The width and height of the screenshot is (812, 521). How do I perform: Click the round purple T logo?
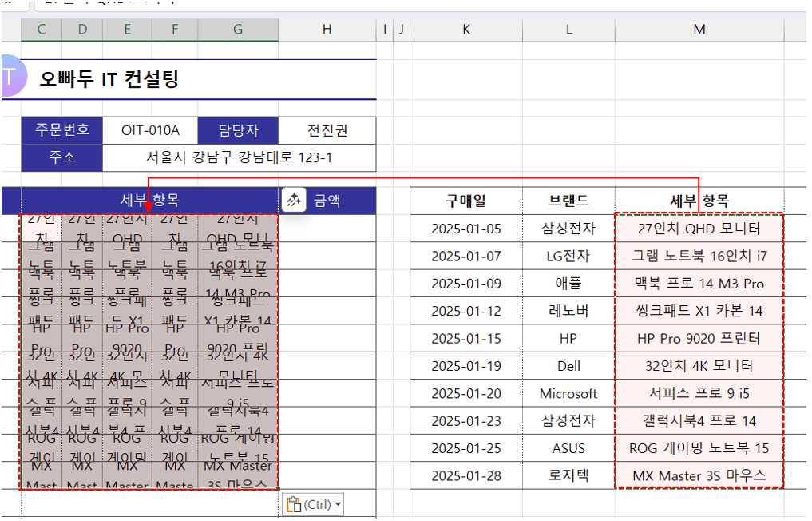[x=8, y=77]
